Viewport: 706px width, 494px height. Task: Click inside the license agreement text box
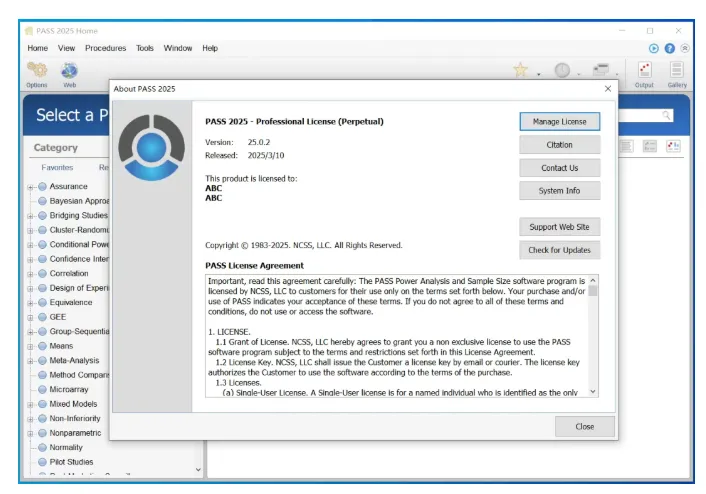(x=397, y=336)
